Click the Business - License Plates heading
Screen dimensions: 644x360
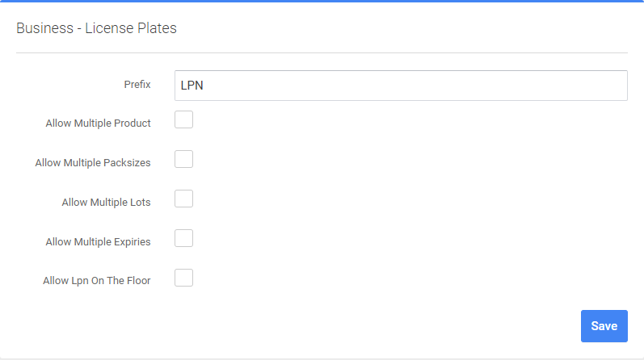coord(96,28)
